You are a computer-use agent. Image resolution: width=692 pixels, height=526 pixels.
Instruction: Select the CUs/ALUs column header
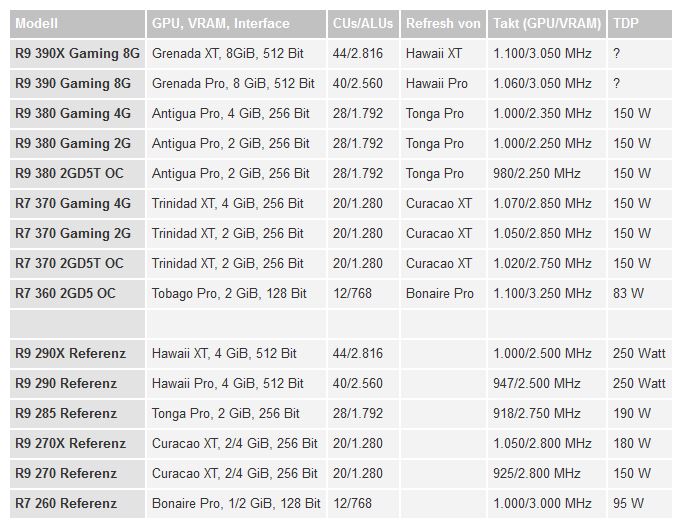click(363, 23)
